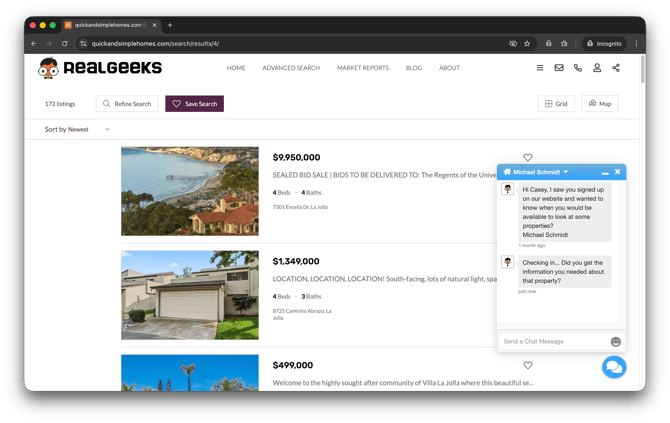This screenshot has height=423, width=670.
Task: Click the browser forward arrow
Action: [49, 44]
